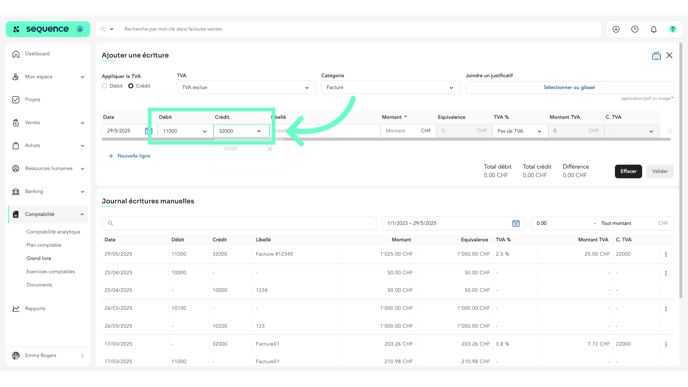Image resolution: width=688 pixels, height=387 pixels.
Task: Open row menu for 17/03/2025 32000 entry
Action: pos(666,344)
